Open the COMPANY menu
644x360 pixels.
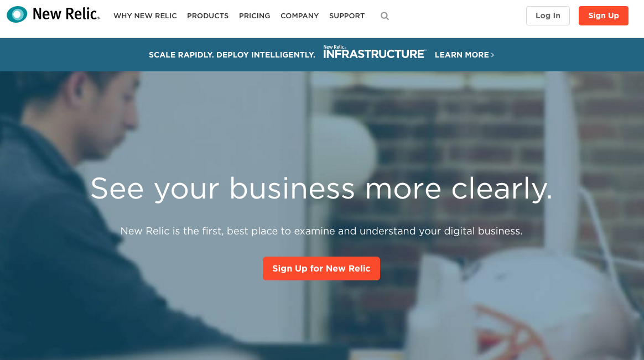coord(299,16)
